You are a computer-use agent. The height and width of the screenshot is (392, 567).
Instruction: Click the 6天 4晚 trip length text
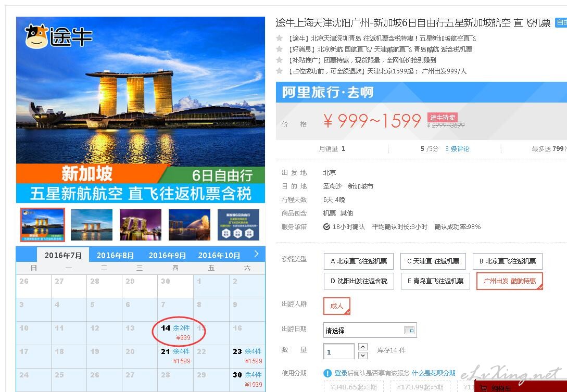(334, 199)
